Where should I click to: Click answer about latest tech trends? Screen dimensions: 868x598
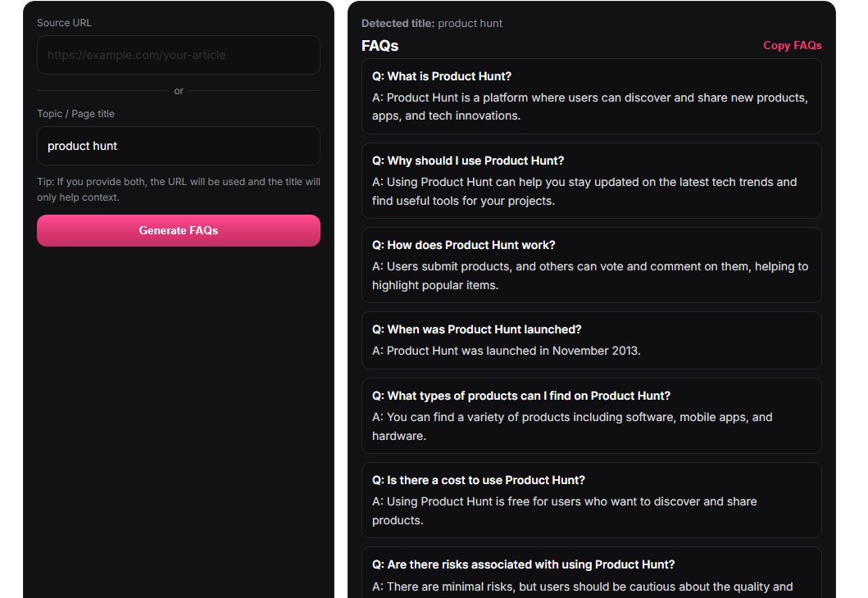click(584, 192)
